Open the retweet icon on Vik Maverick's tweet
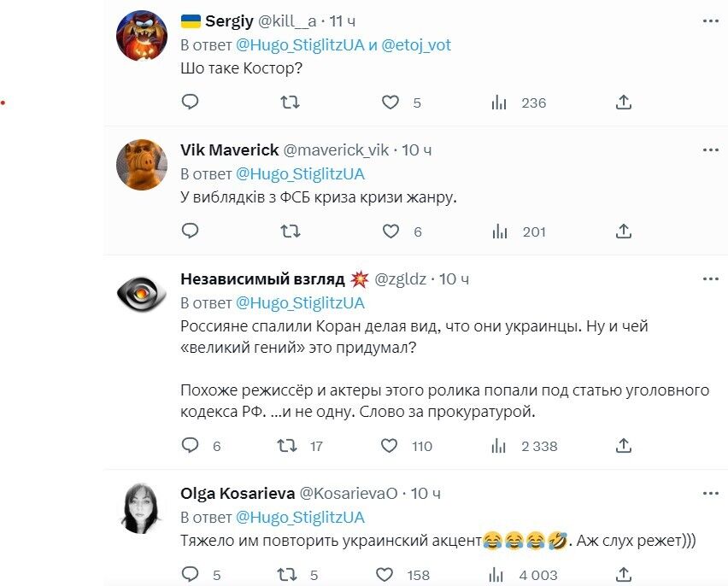 [x=291, y=230]
